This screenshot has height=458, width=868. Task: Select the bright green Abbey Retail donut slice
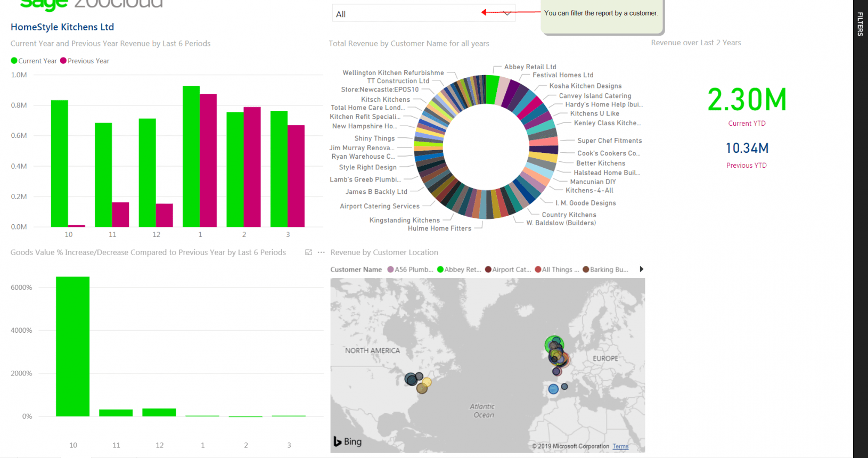(492, 89)
